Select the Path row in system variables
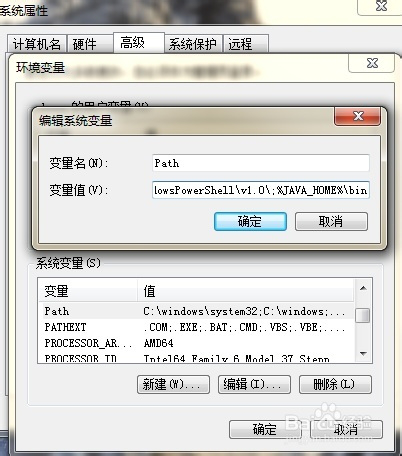This screenshot has height=456, width=402. [x=196, y=311]
